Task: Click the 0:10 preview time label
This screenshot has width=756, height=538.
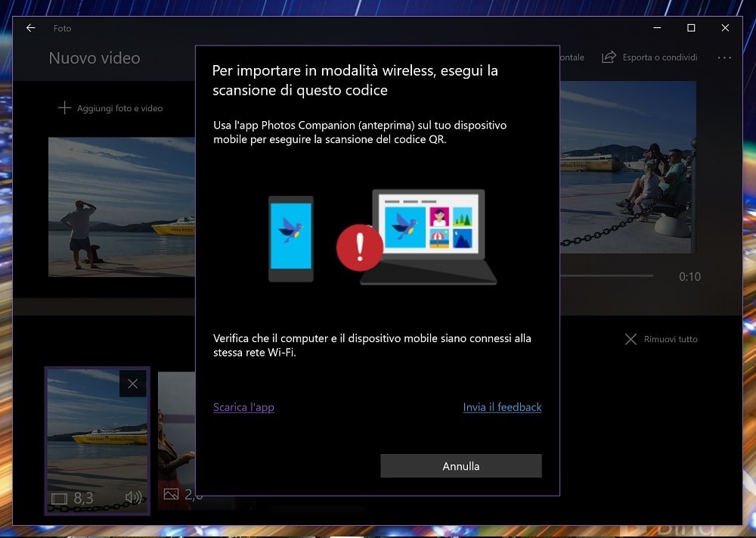Action: point(689,276)
